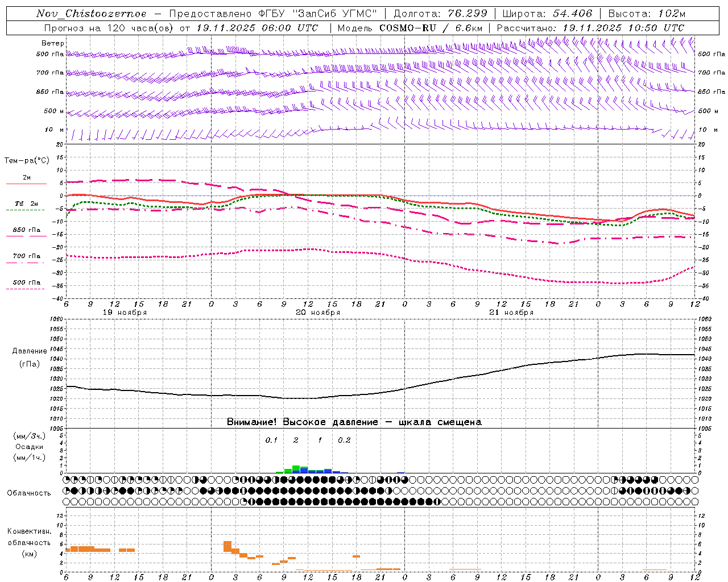Click precipitation amount value 0.2
The width and height of the screenshot is (728, 582).
344,440
